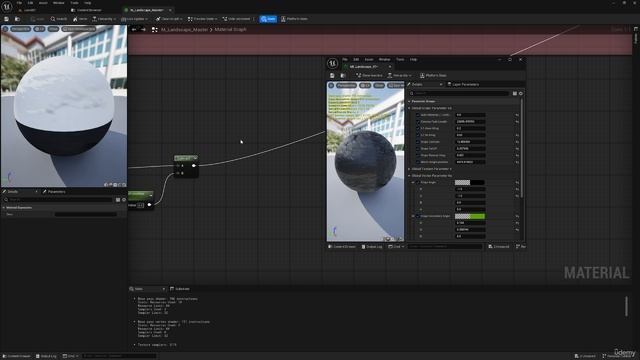Viewport: 640px width, 360px height.
Task: Toggle the Slope Contrast parameter checkbox
Action: coord(418,142)
